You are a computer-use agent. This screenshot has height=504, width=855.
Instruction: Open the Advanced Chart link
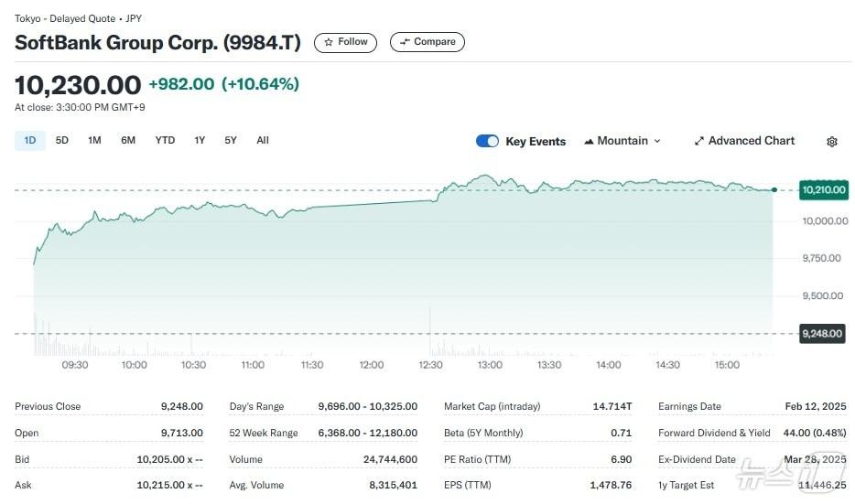pos(751,141)
